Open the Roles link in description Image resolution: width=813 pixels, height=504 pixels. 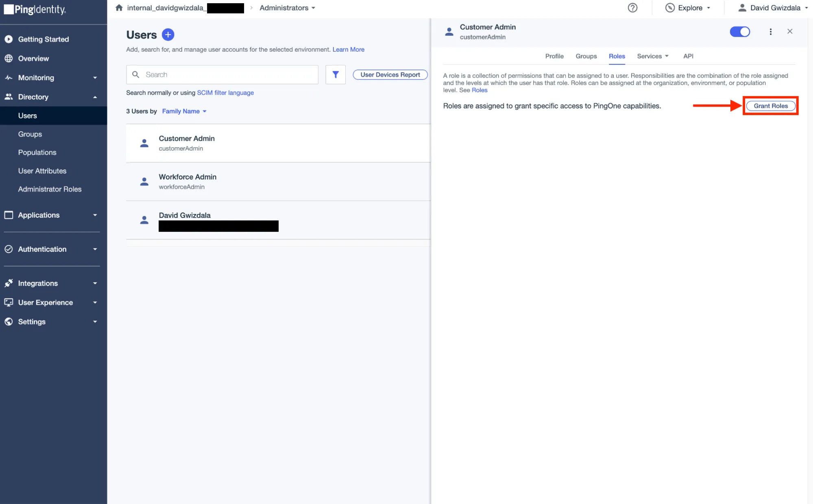tap(479, 90)
